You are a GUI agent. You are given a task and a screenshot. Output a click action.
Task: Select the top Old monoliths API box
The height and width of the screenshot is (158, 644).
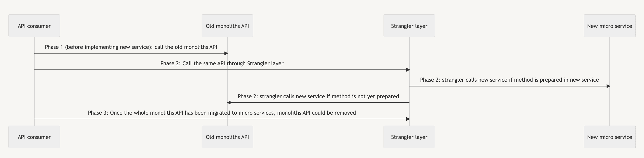pyautogui.click(x=227, y=26)
